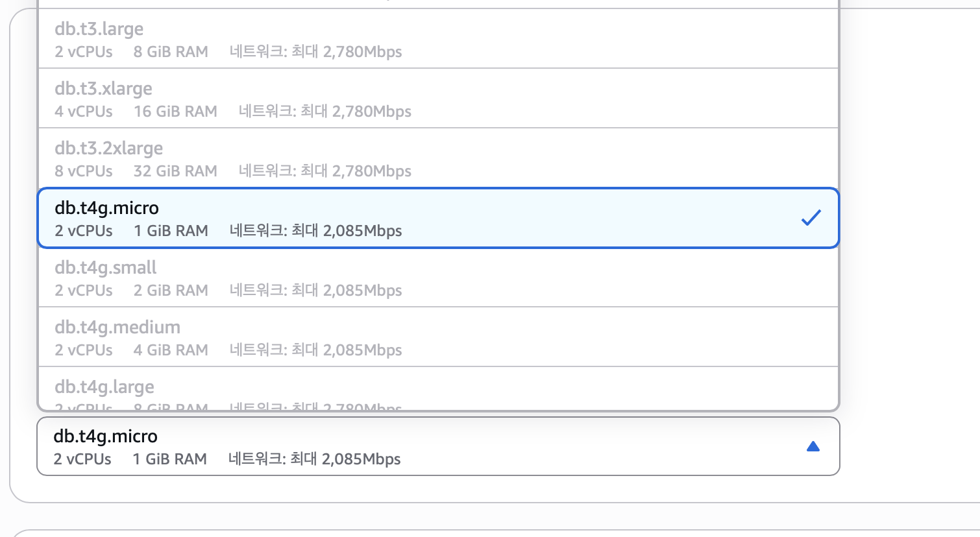Pick the db.t4g.large option

(438, 389)
